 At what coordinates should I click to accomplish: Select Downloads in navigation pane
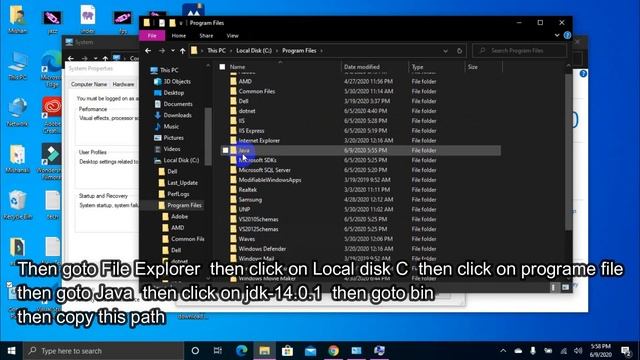[x=178, y=115]
